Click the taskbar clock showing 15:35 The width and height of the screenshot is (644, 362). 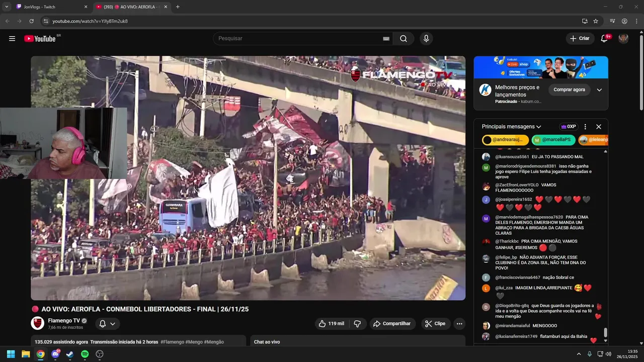(626, 354)
